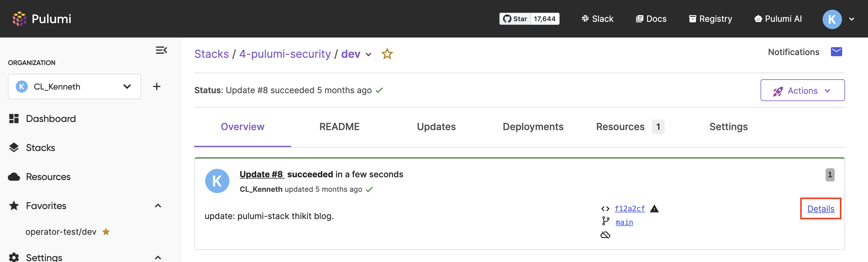Image resolution: width=868 pixels, height=262 pixels.
Task: Click 'CL_Kenneth updated 5 months ago' text
Action: (301, 189)
